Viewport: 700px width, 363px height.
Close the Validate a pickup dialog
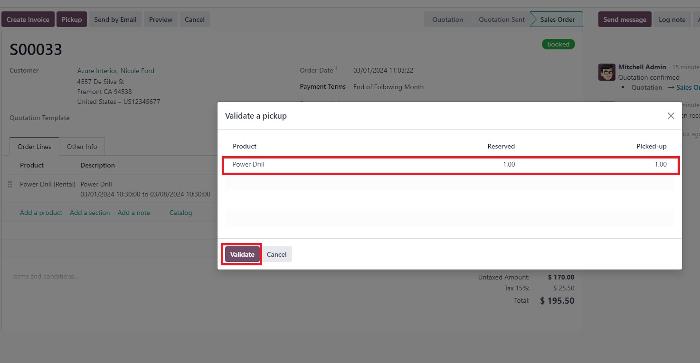tap(671, 116)
